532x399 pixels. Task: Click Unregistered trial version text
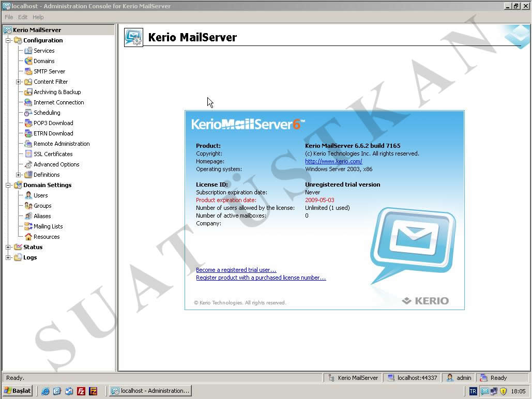(343, 185)
